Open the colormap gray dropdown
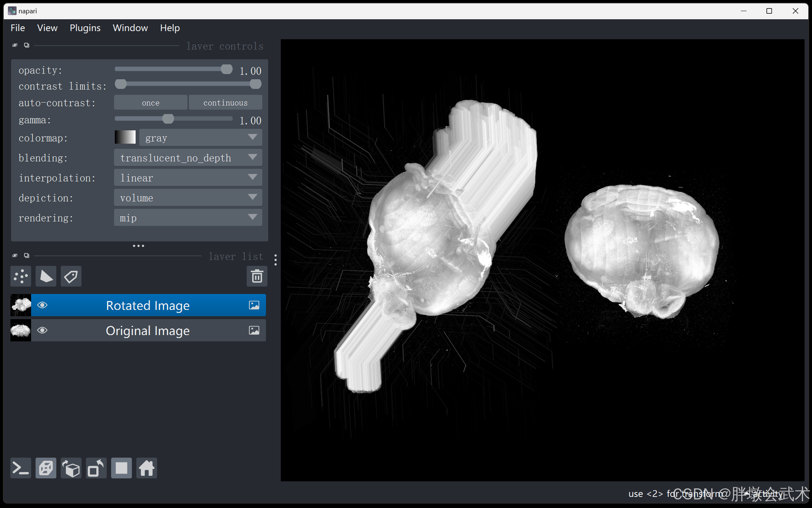812x508 pixels. [x=201, y=138]
